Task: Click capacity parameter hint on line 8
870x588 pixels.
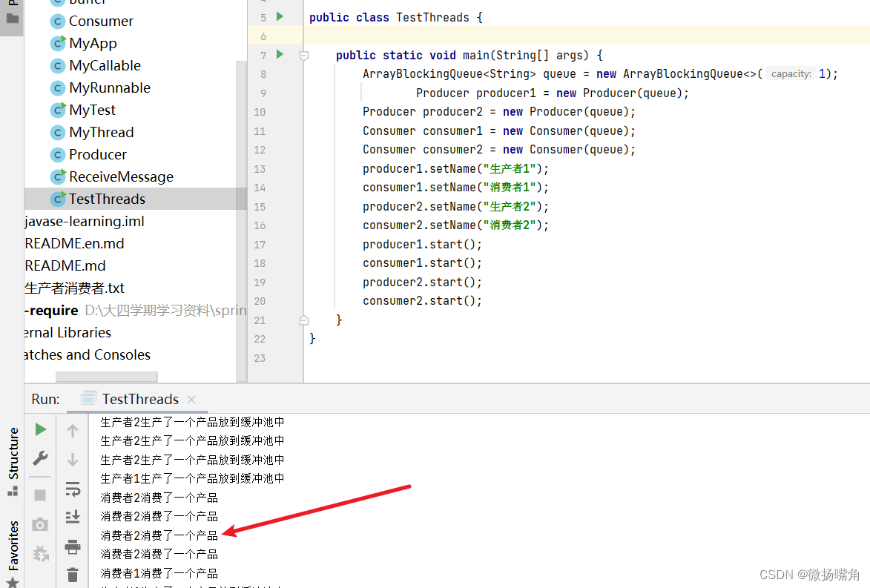Action: click(791, 73)
